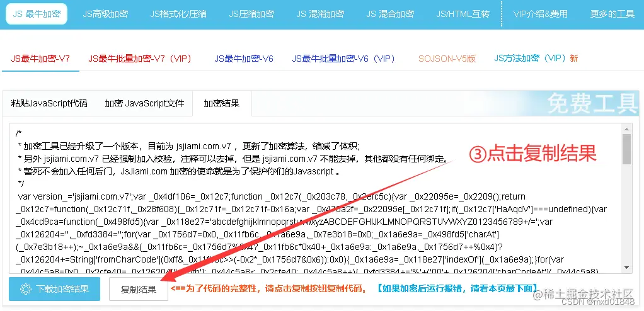Click the orange 为了代码的完整性 hint text
Viewport: 644px width, 311px height.
[x=269, y=288]
